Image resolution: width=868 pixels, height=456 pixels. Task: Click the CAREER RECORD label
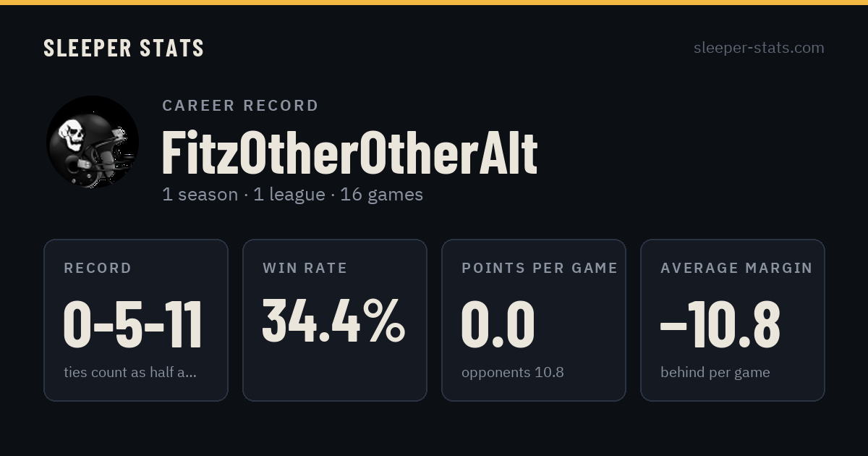click(x=240, y=106)
